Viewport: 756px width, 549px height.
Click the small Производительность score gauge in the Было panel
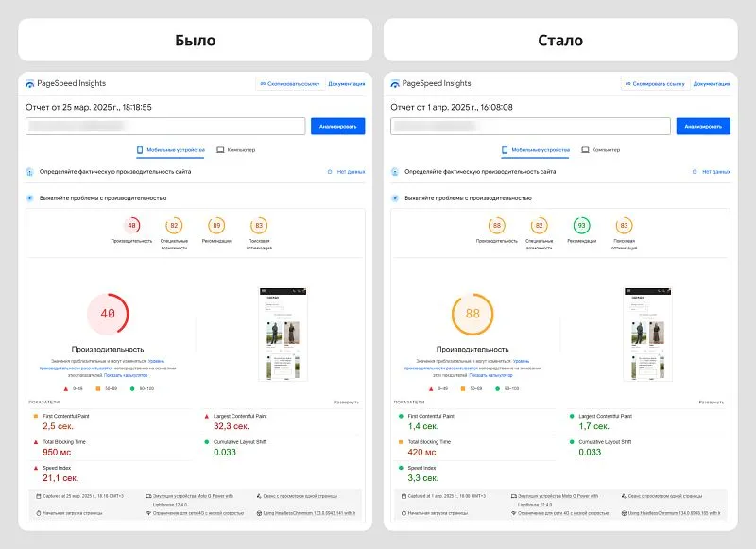[x=131, y=226]
